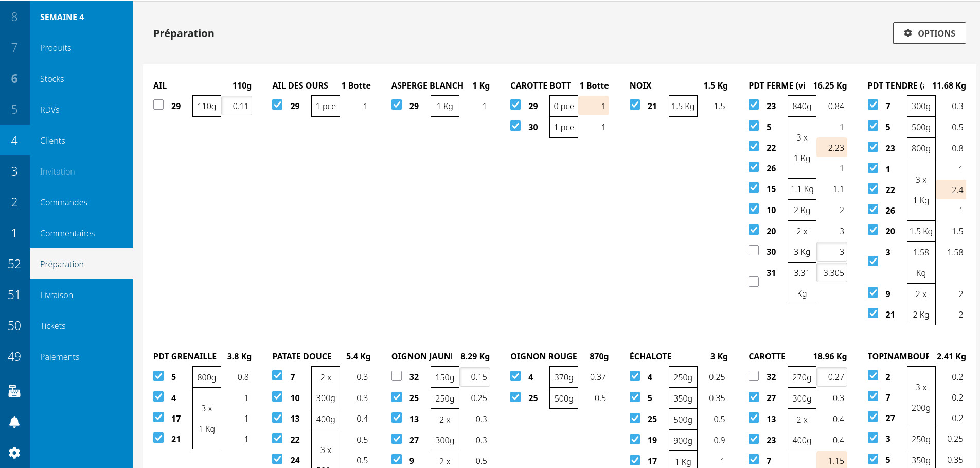Image resolution: width=980 pixels, height=468 pixels.
Task: Check the CAROTTE checkbox for client 32
Action: click(x=754, y=376)
